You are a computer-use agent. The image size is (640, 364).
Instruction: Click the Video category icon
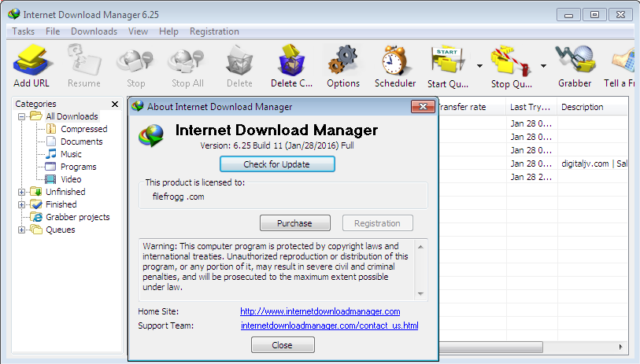click(50, 179)
